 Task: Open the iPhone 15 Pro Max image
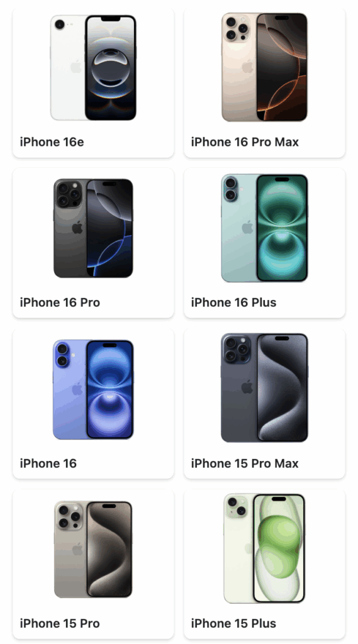click(264, 387)
